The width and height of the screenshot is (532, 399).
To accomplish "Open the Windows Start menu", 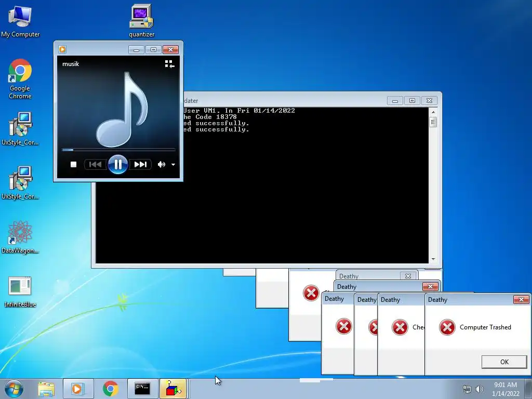I will [14, 389].
